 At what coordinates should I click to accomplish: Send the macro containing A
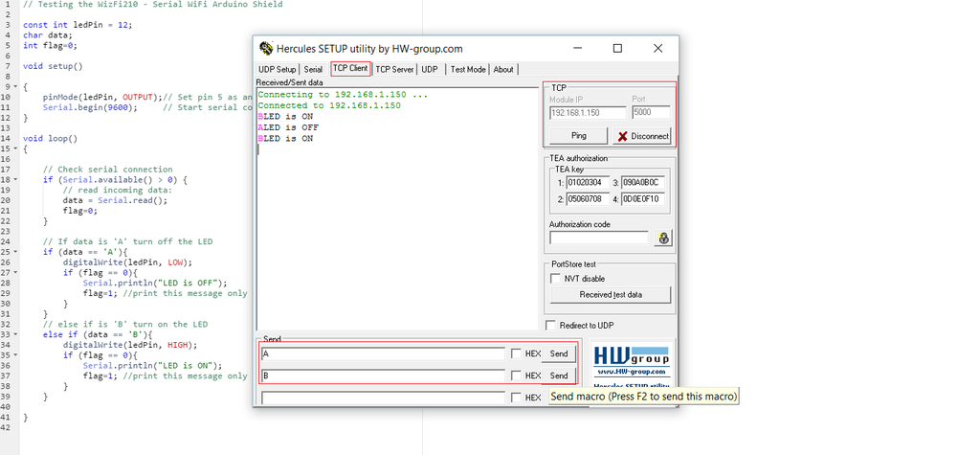point(558,353)
